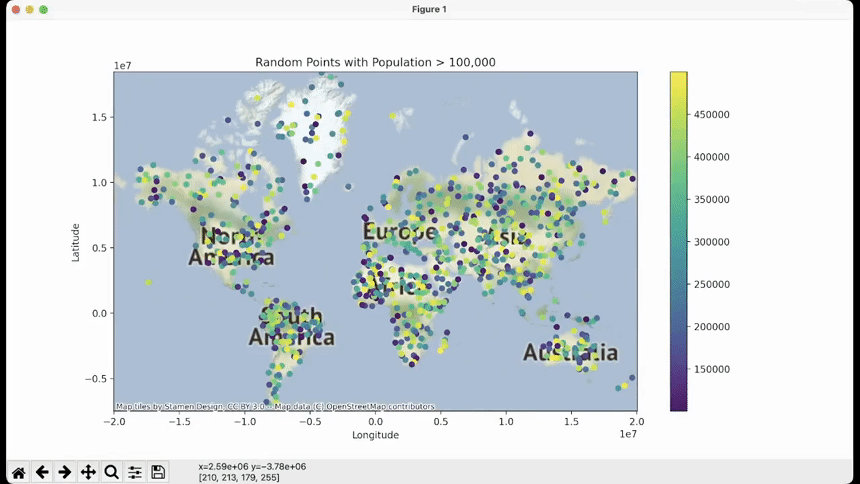
Task: Click colorbar tick label 200000
Action: coord(711,327)
